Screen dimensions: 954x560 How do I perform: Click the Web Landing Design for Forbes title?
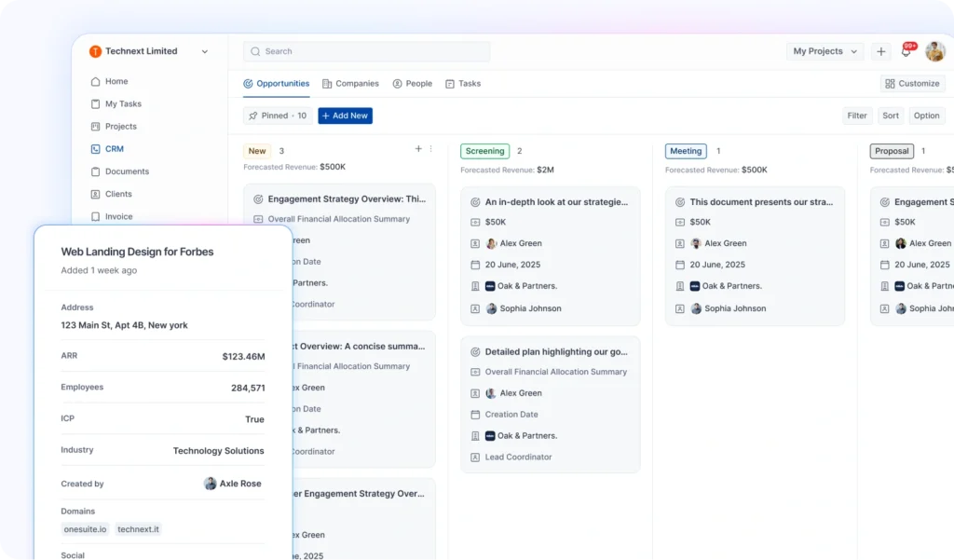(137, 252)
